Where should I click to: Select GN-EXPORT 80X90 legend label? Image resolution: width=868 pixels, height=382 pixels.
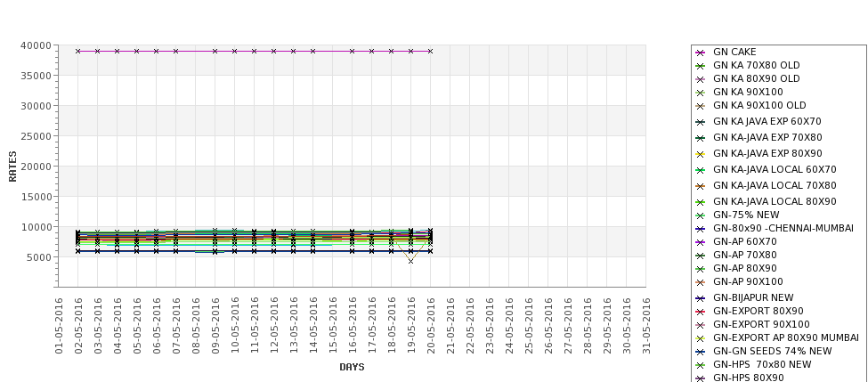[758, 311]
